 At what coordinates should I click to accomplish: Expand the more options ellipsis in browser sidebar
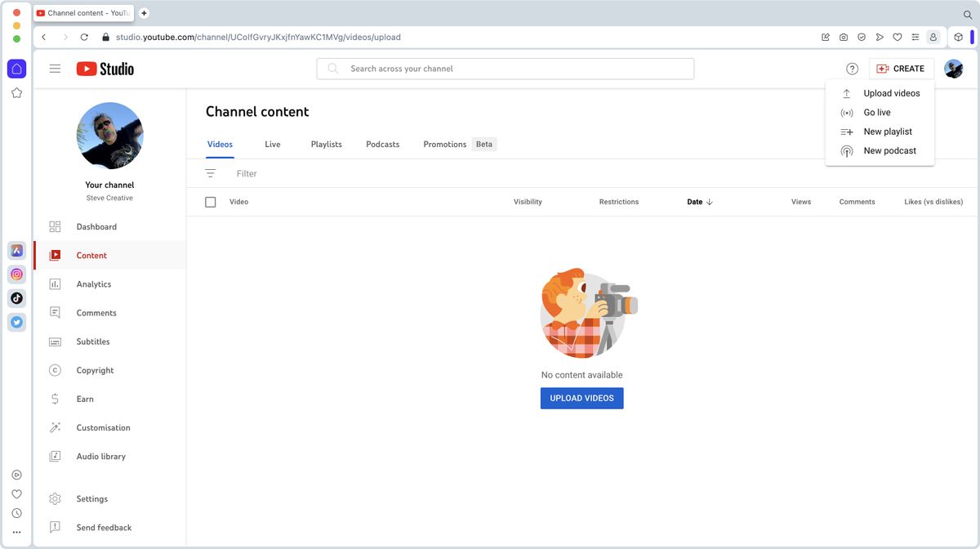point(16,531)
